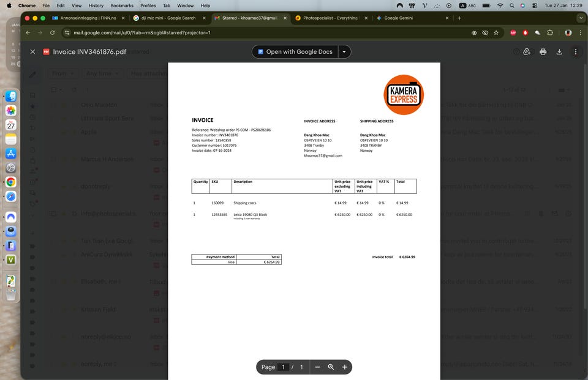
Task: Open the Apple menu
Action: tap(9, 6)
